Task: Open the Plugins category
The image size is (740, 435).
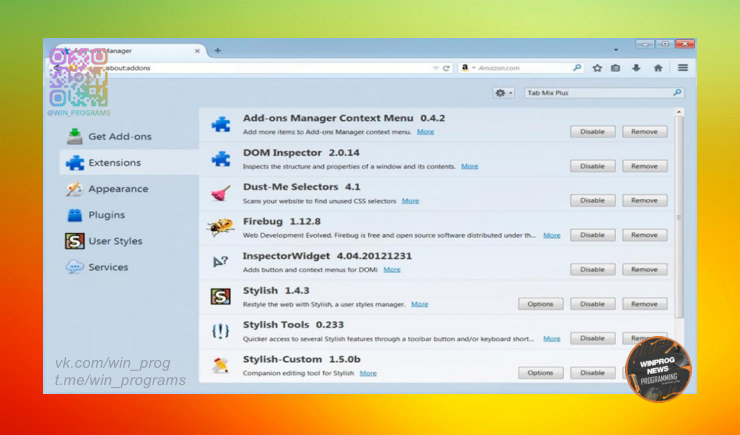Action: click(129, 215)
